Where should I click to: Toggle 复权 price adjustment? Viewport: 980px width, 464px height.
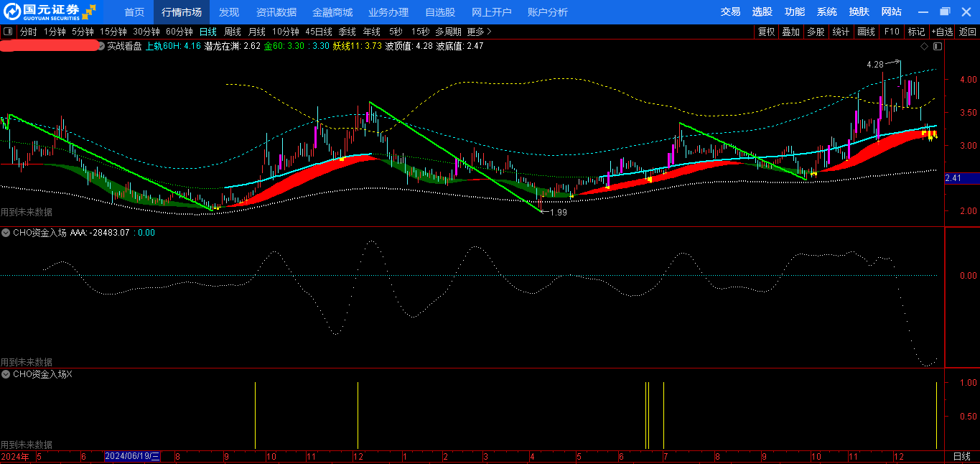(766, 32)
